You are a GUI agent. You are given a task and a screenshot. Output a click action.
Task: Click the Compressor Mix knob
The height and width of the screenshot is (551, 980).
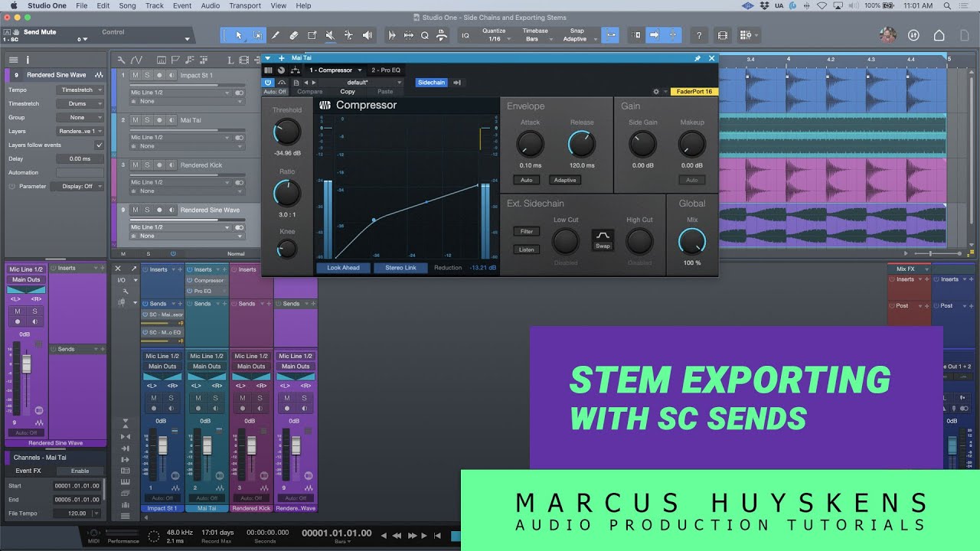pyautogui.click(x=692, y=242)
